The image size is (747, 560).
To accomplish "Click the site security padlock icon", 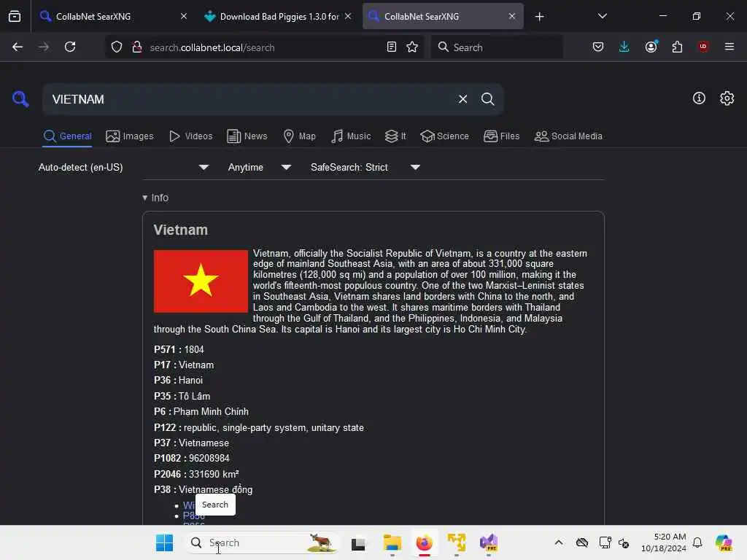I will click(136, 47).
